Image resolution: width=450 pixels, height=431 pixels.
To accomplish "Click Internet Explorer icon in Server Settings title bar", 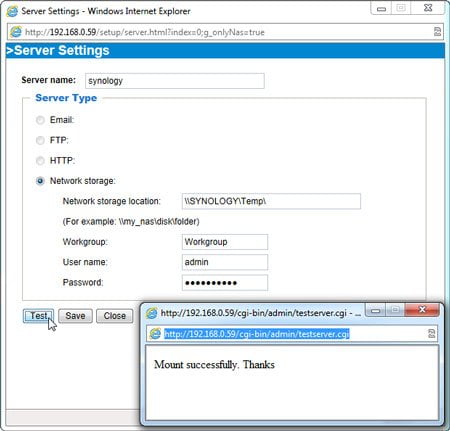I will click(12, 11).
